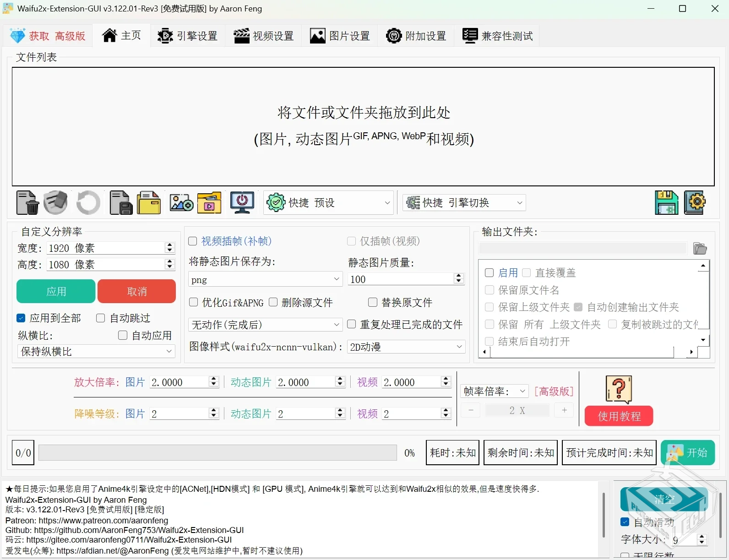Open 视频设置 video settings tab

click(263, 36)
